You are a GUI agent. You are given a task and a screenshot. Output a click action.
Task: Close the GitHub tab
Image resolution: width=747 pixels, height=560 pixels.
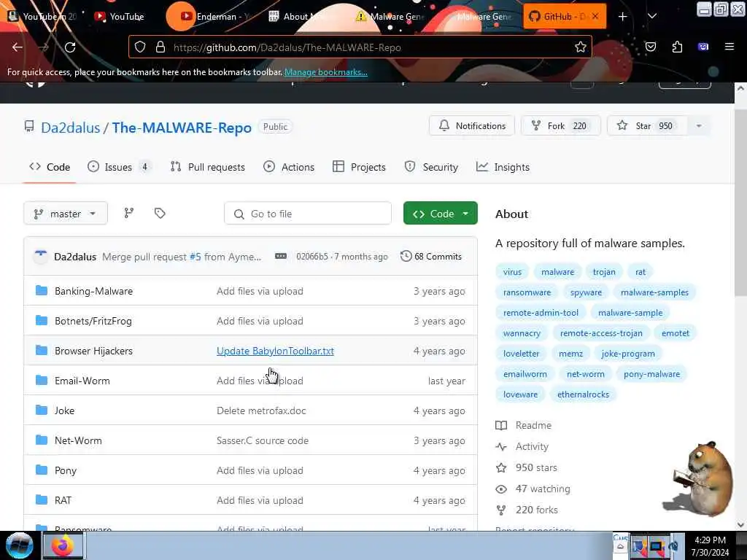[x=595, y=17]
